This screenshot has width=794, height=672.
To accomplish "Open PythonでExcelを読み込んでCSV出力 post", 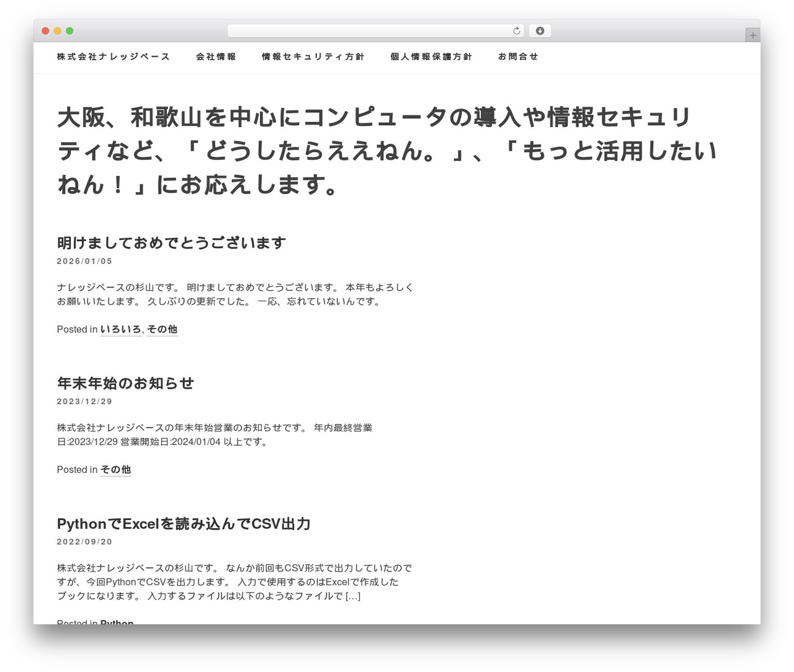I will [x=184, y=524].
